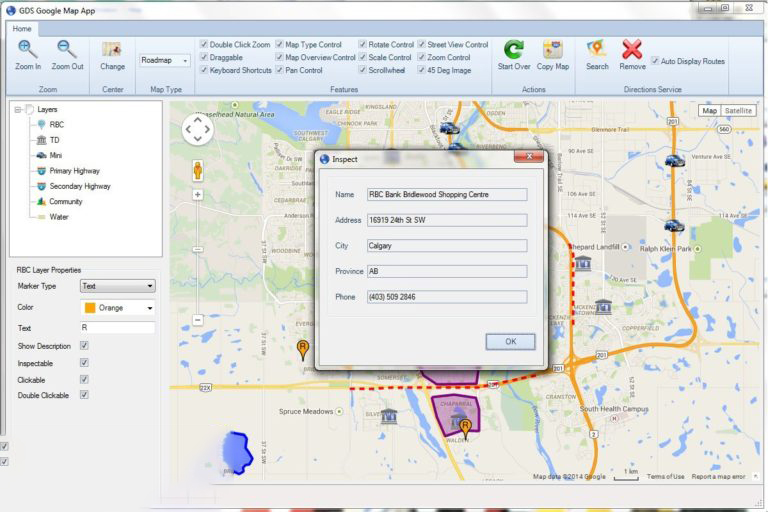Image resolution: width=768 pixels, height=512 pixels.
Task: Click the blue car marker near Venture Ave SE
Action: tap(674, 161)
